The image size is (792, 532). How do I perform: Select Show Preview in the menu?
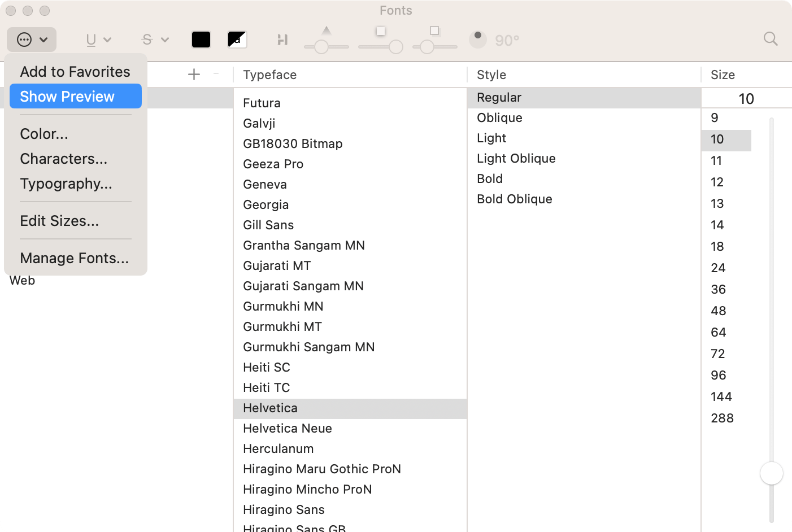[76, 96]
